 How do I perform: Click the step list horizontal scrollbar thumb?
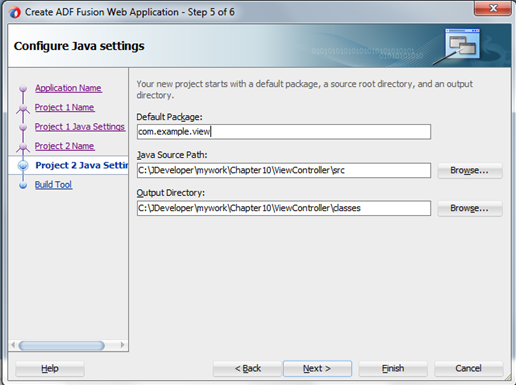62,345
